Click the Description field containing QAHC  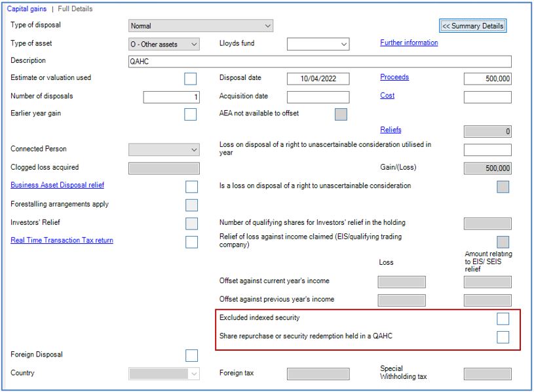[320, 62]
